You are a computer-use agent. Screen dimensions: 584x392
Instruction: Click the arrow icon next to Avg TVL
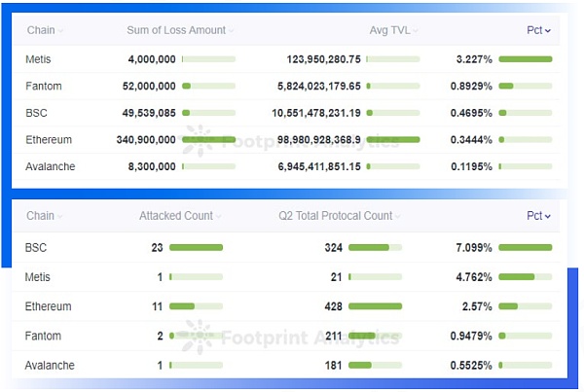[416, 31]
